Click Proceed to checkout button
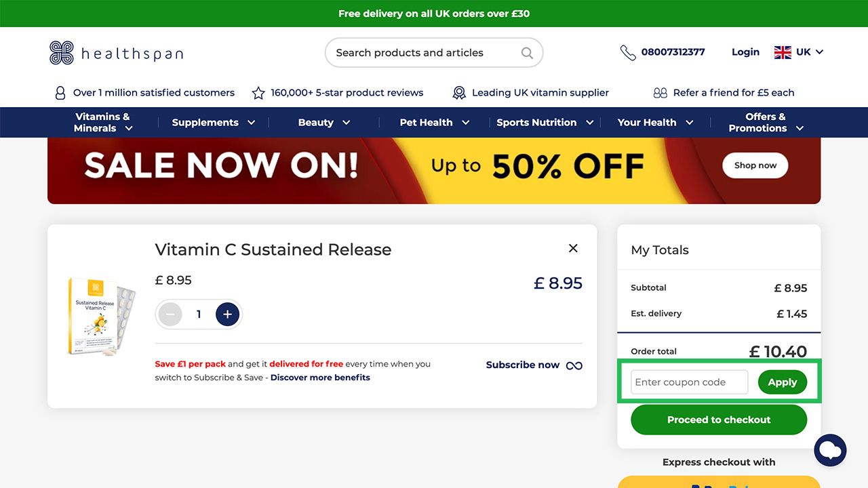Viewport: 868px width, 488px height. 719,420
